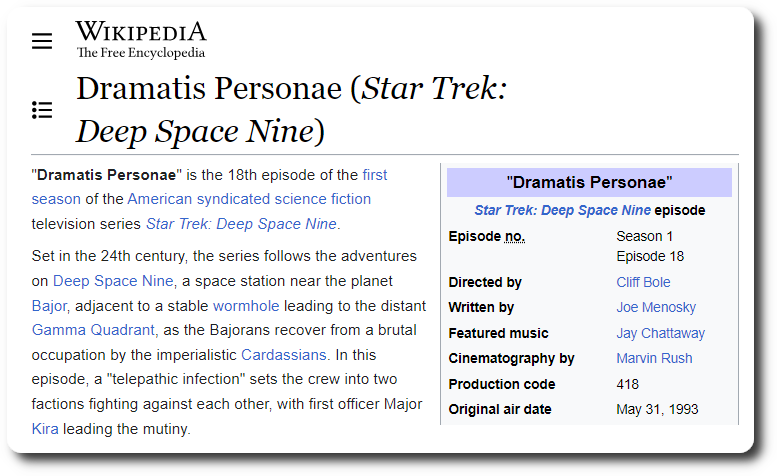This screenshot has height=476, width=777.
Task: Open composer "Jay Chattaway" link
Action: pyautogui.click(x=660, y=333)
